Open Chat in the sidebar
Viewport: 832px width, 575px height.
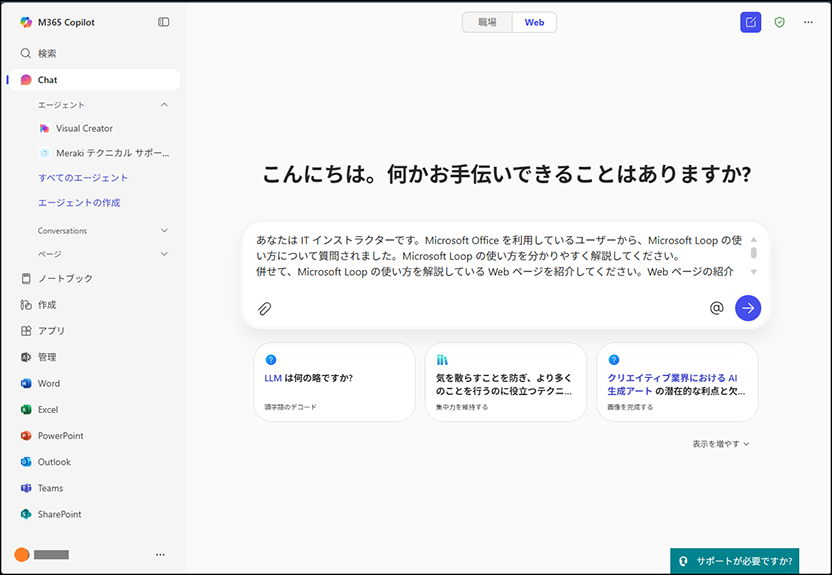(x=94, y=80)
